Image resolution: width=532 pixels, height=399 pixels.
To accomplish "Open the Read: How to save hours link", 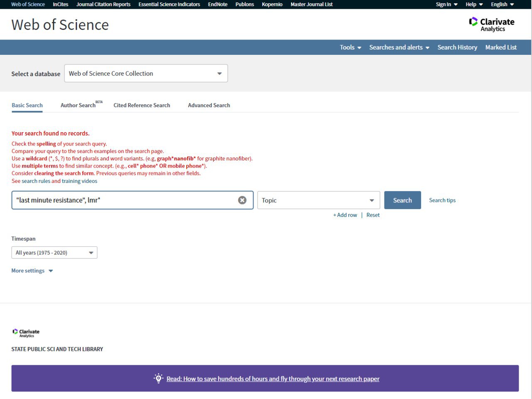I will point(273,379).
